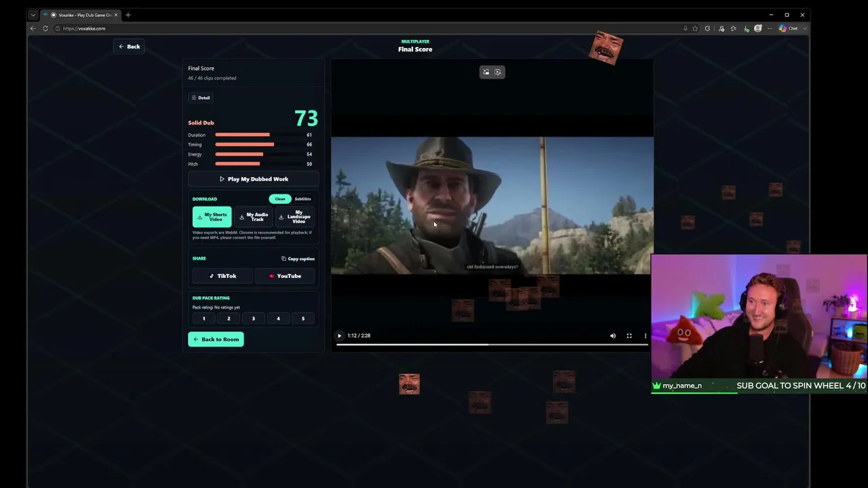Open browser extensions icon

point(707,28)
